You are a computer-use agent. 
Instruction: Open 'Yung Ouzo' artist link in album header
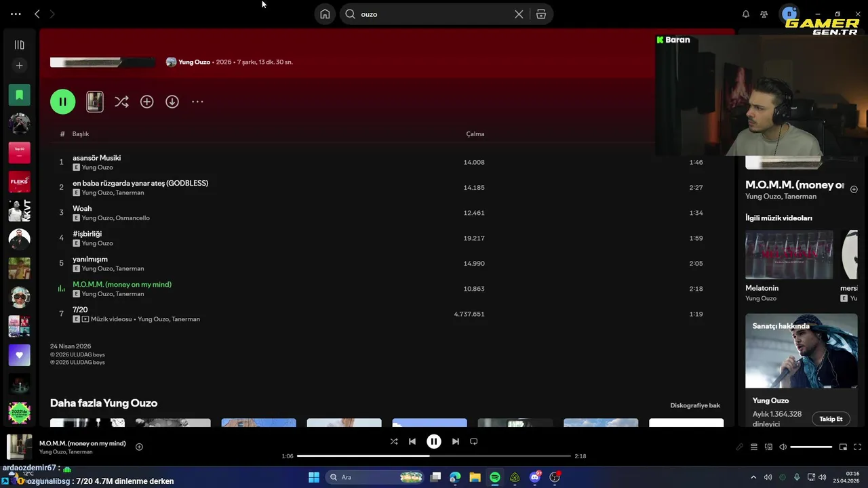[194, 62]
